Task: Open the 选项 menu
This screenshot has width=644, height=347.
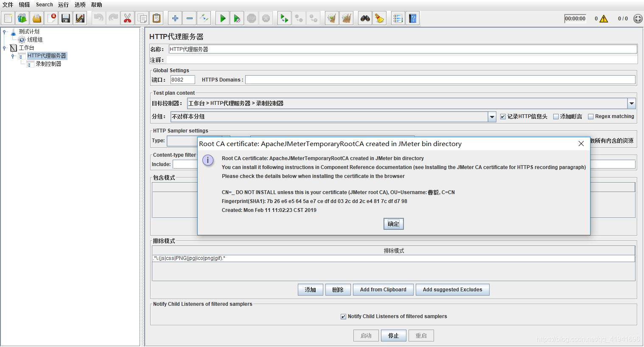Action: pyautogui.click(x=80, y=5)
